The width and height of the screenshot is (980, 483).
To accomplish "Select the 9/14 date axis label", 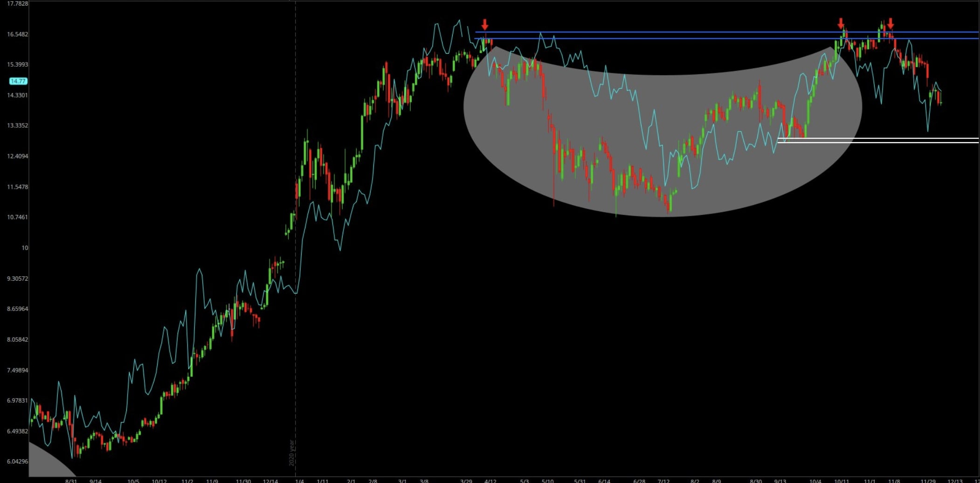I will [96, 481].
